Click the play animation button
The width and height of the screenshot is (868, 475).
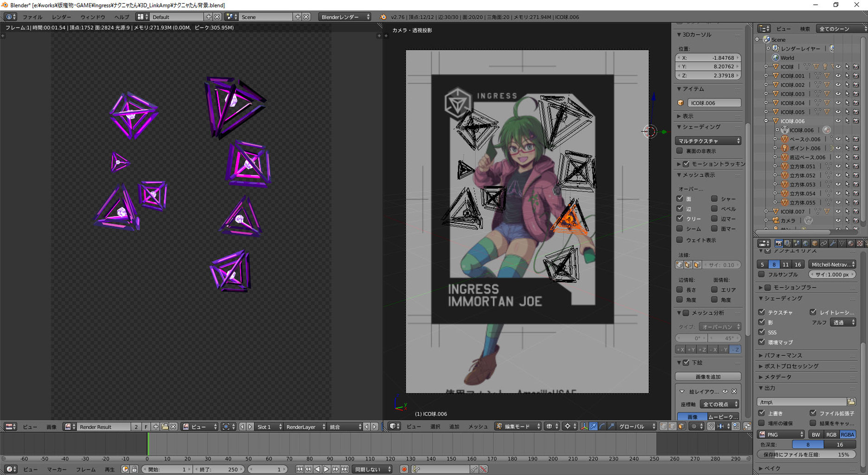point(326,469)
